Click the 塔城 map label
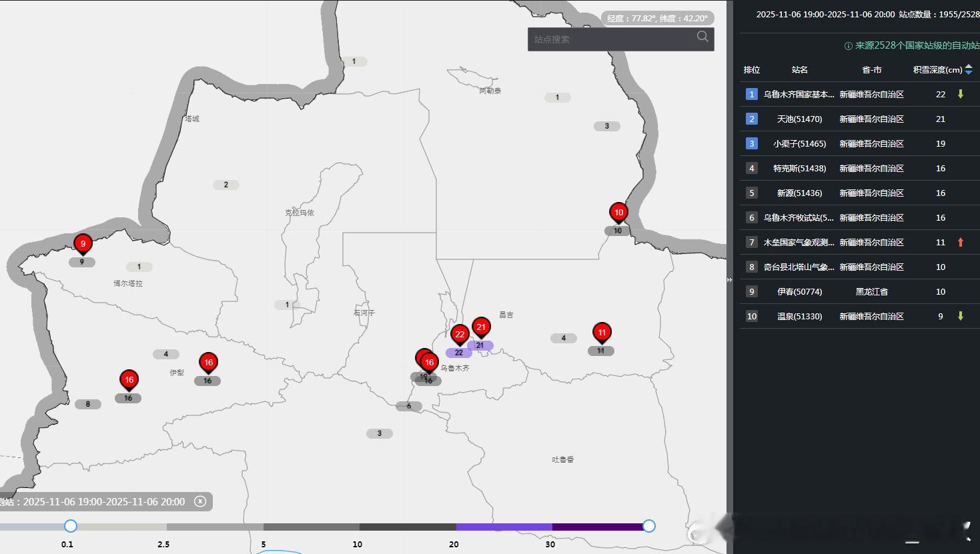This screenshot has width=980, height=554. (193, 119)
